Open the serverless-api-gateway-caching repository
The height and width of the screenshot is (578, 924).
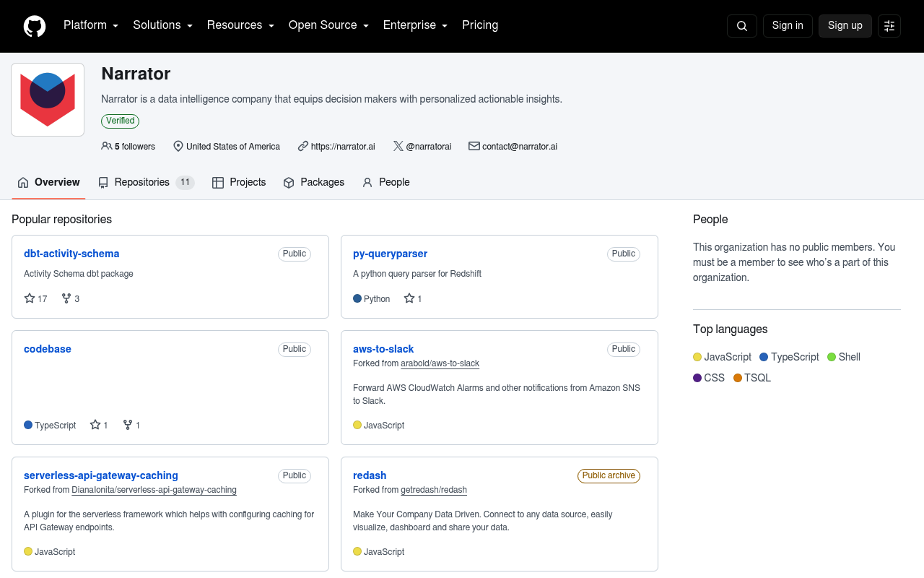coord(101,475)
